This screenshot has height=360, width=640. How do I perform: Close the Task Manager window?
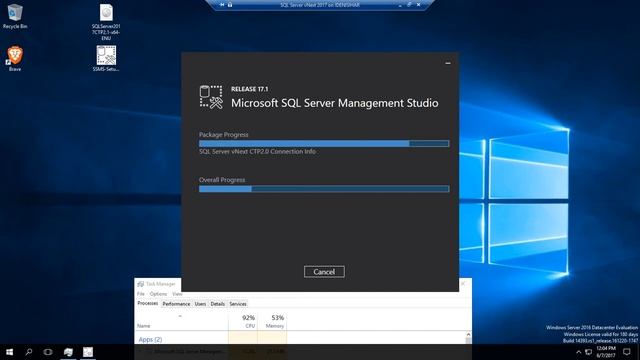coord(463,284)
